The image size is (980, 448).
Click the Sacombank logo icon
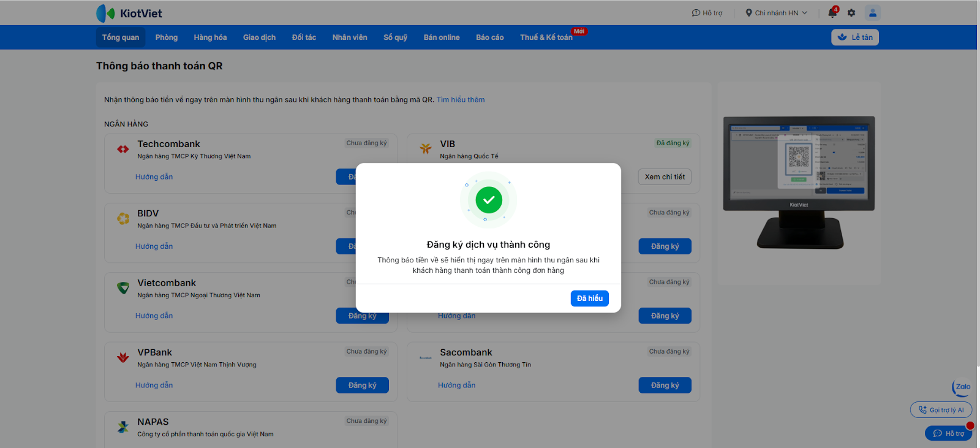point(426,357)
